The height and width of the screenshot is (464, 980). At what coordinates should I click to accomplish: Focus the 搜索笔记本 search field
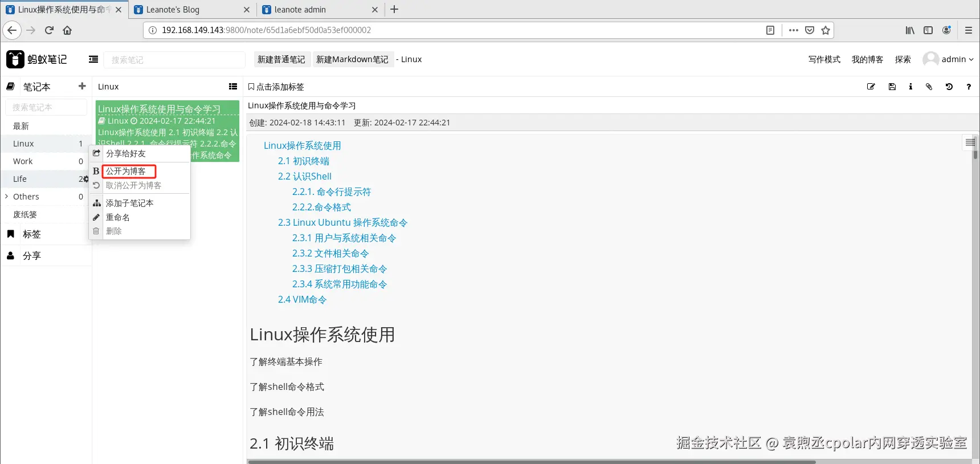pyautogui.click(x=46, y=107)
